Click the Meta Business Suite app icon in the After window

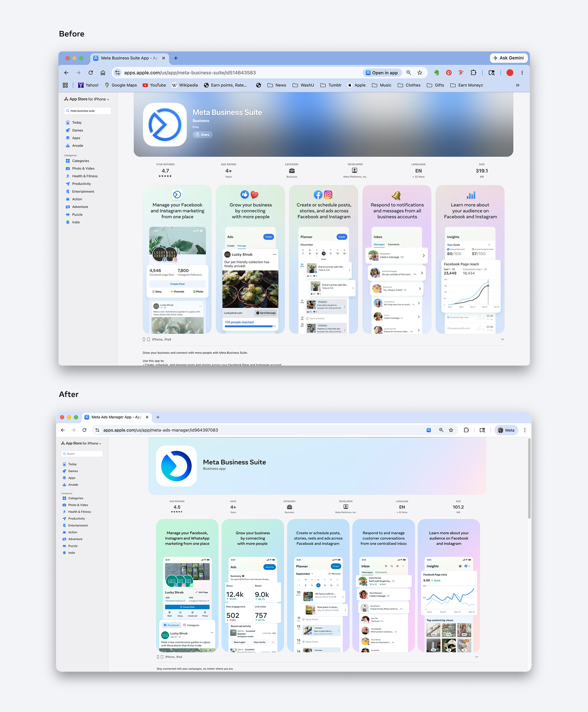click(x=176, y=466)
